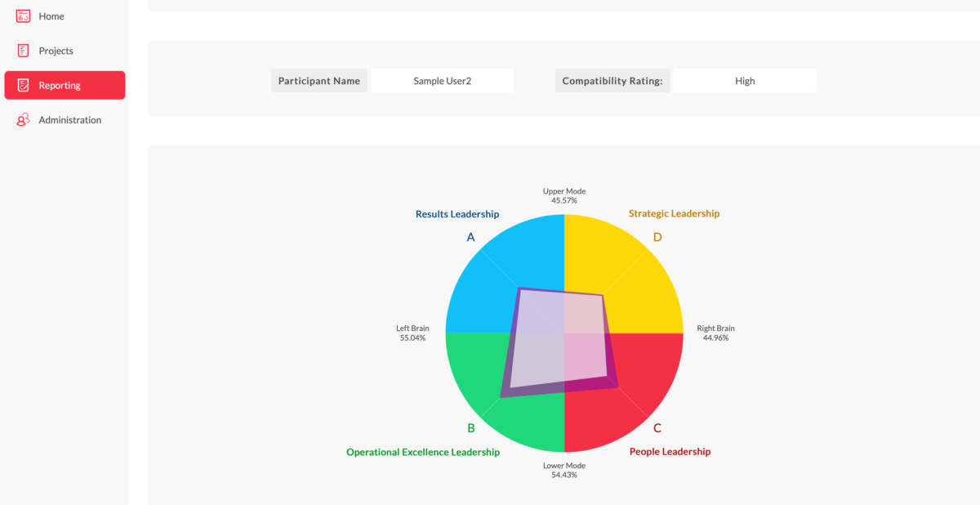Select the People Leadership label
Viewport: 980px width, 505px height.
tap(670, 452)
